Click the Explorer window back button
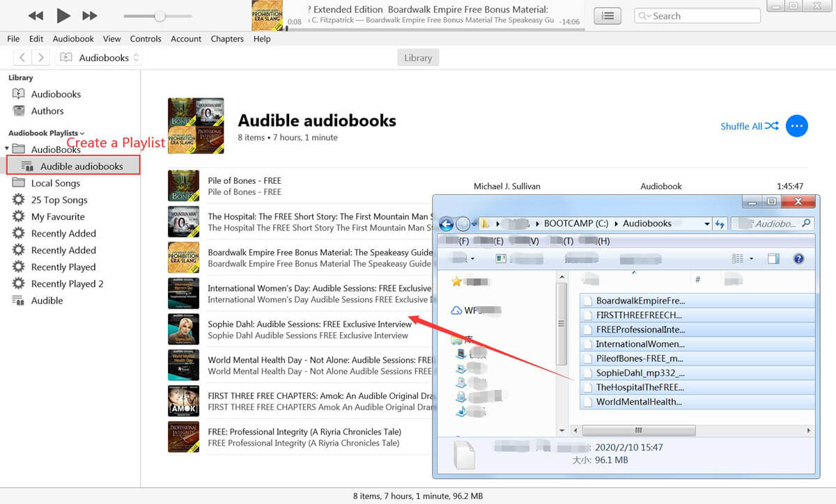The height and width of the screenshot is (504, 836). click(x=447, y=223)
